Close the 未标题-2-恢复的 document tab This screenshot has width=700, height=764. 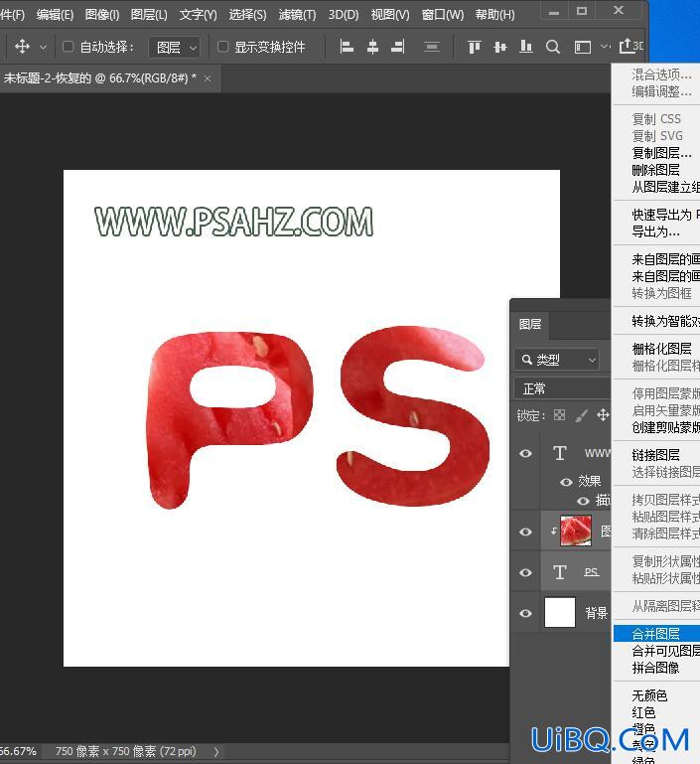(208, 77)
